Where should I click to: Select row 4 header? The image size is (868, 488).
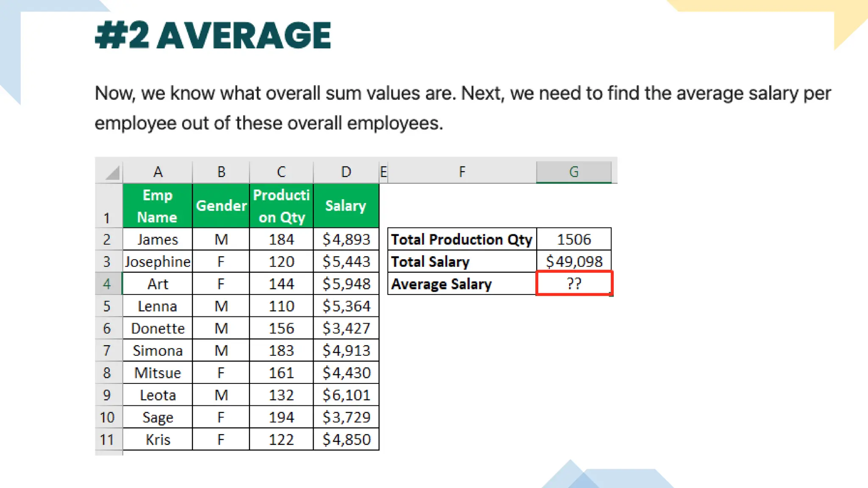click(x=107, y=284)
